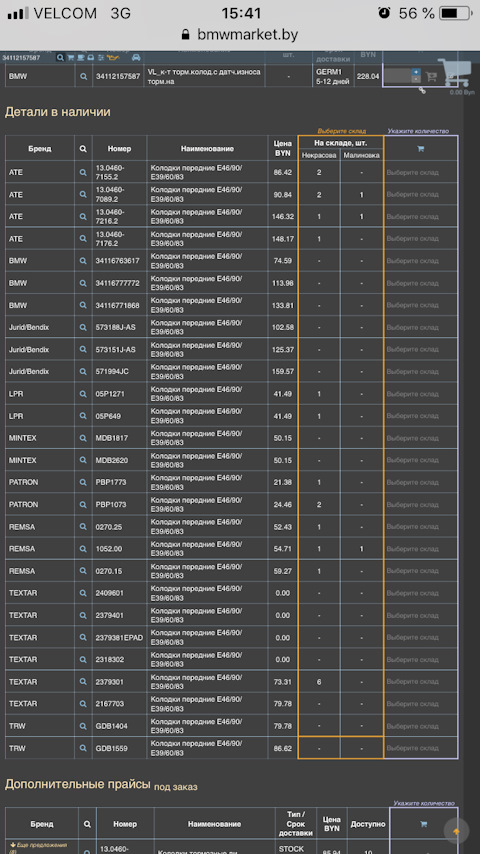Click the Некрасова warehouse column header

319,155
